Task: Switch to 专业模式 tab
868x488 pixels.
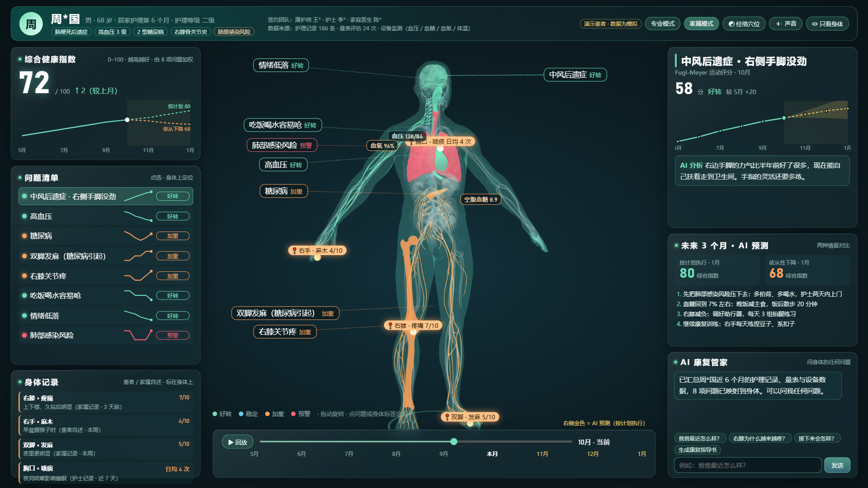Action: click(663, 24)
